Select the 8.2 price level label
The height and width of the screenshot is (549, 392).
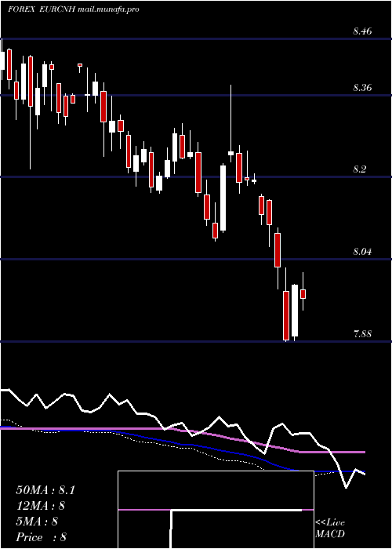click(360, 169)
